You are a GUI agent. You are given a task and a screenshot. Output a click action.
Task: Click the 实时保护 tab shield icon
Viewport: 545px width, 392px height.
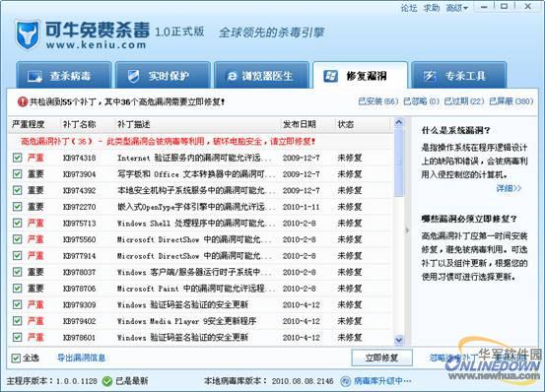click(133, 76)
